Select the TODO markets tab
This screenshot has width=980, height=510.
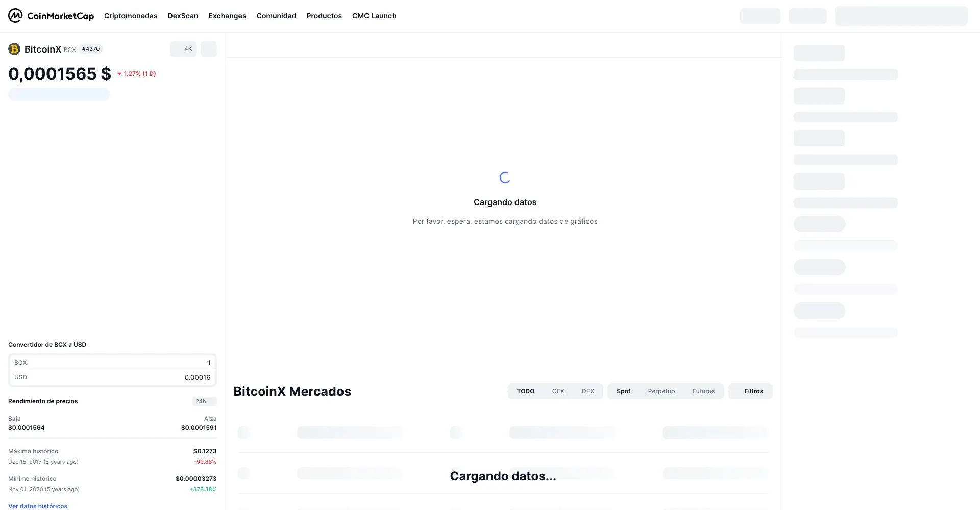526,391
